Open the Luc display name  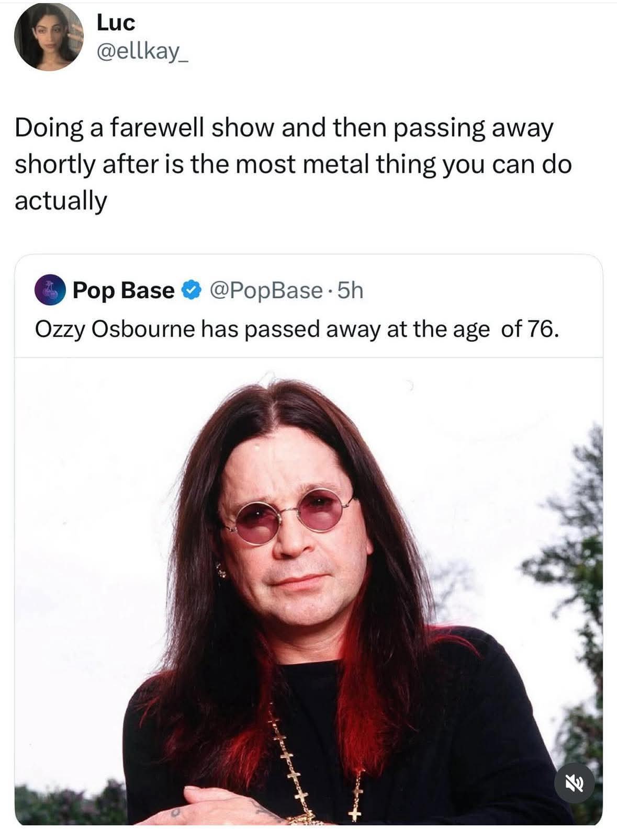pos(116,22)
